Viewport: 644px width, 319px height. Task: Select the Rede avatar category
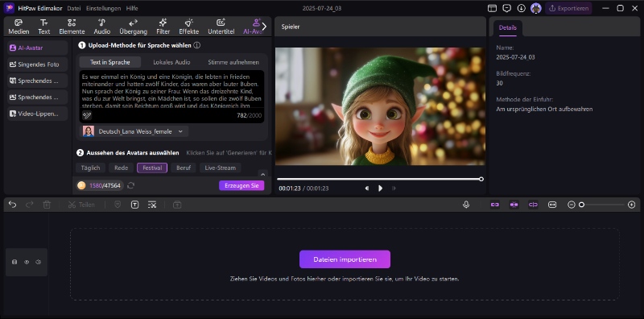click(122, 168)
